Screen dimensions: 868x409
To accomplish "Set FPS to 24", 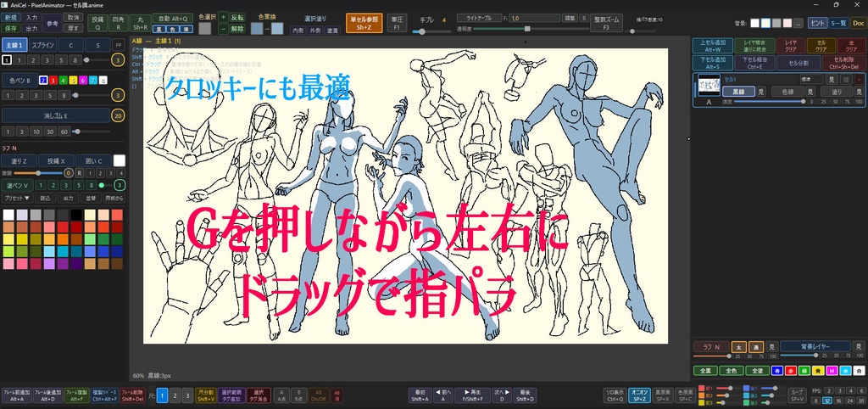I will (x=849, y=401).
